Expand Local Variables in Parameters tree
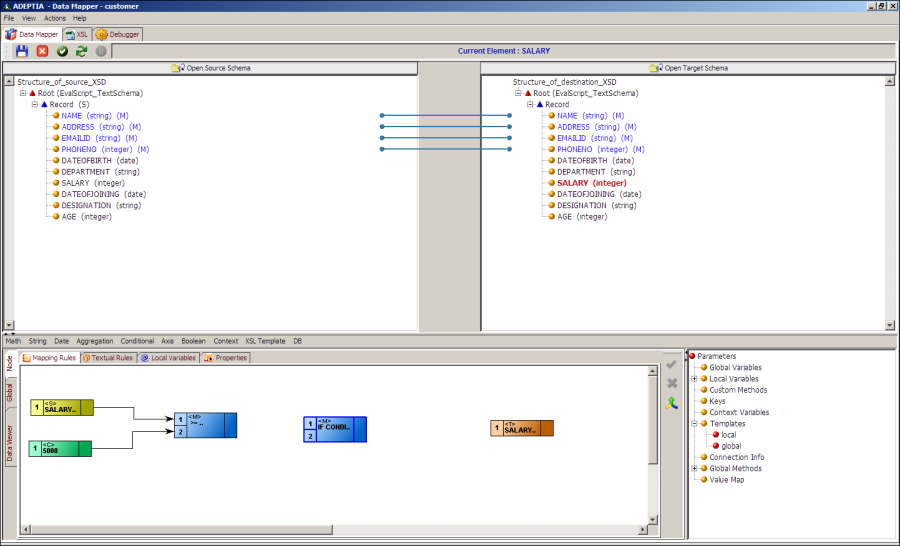 coord(695,379)
